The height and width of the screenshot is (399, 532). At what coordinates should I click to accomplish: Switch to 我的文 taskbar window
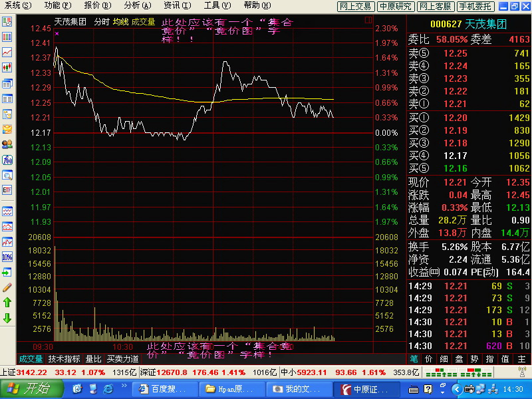(x=300, y=389)
